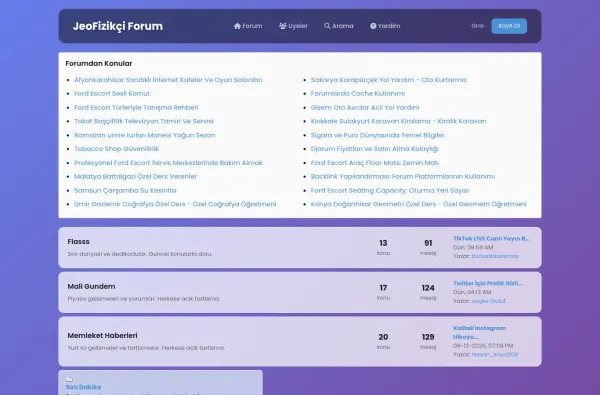Open topic Tobacco Shop Güvenilirlik
The image size is (600, 395).
click(x=116, y=149)
